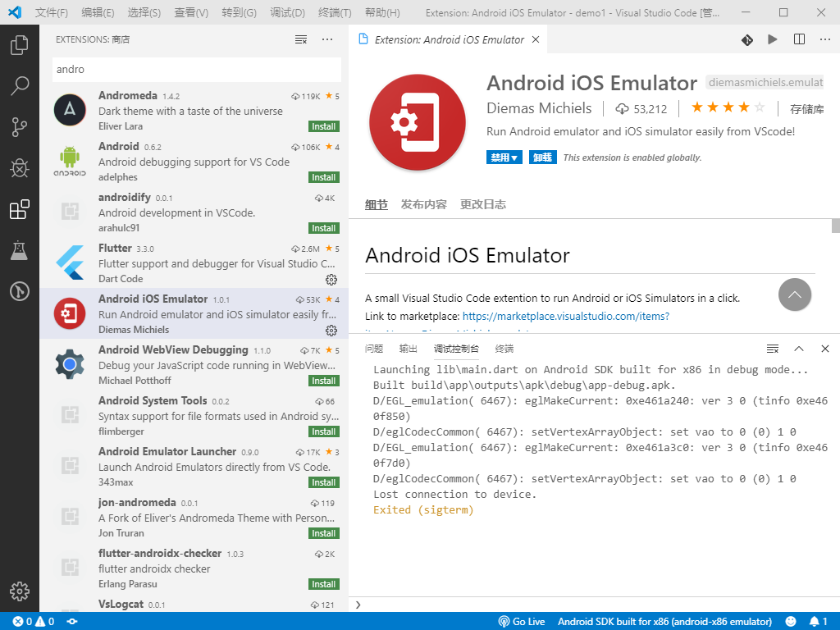Install flutter-androidx-checker extension
840x630 pixels.
pyautogui.click(x=324, y=584)
